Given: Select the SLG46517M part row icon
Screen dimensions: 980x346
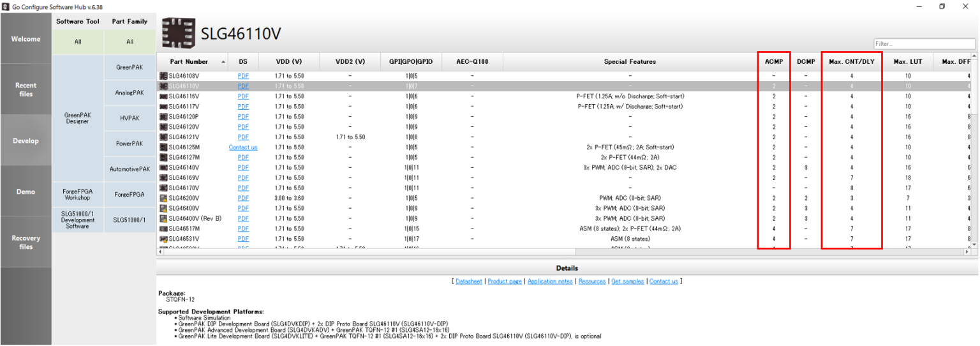Looking at the screenshot, I should click(163, 229).
